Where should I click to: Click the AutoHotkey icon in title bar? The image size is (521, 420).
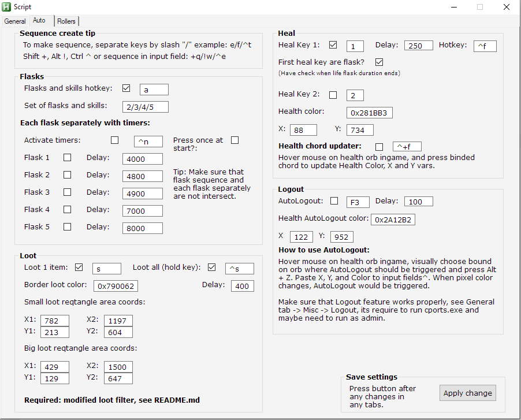point(6,7)
